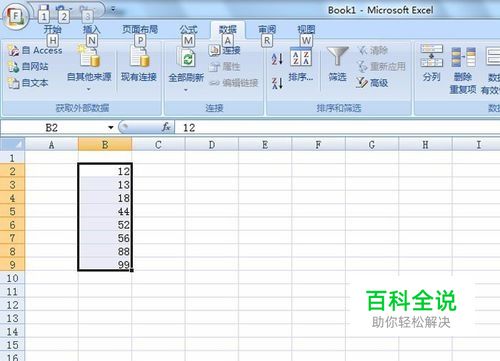
Task: Select column B header
Action: click(x=105, y=145)
